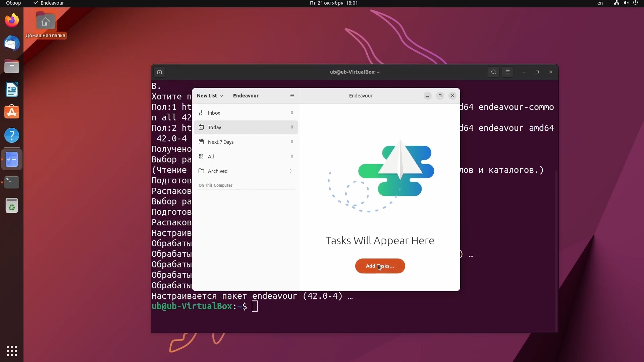Open the en keyboard layout indicator
Screen dimensions: 644x362
coord(600,3)
